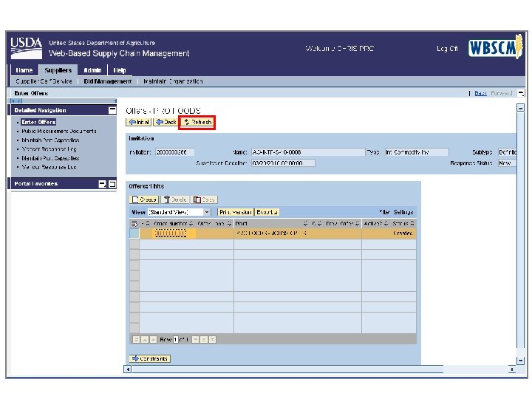Screen dimensions: 532x399
Task: Click the horizontal scrollbar left arrow
Action: click(128, 369)
